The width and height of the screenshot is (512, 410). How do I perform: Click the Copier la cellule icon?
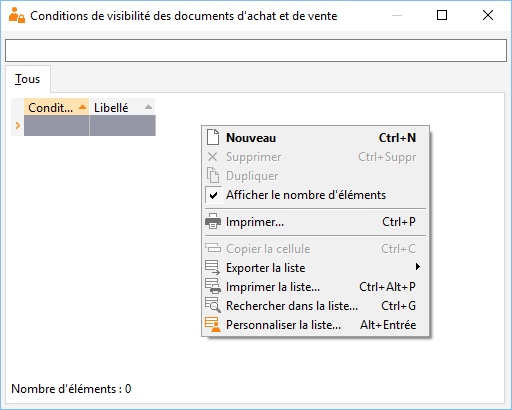pyautogui.click(x=213, y=248)
